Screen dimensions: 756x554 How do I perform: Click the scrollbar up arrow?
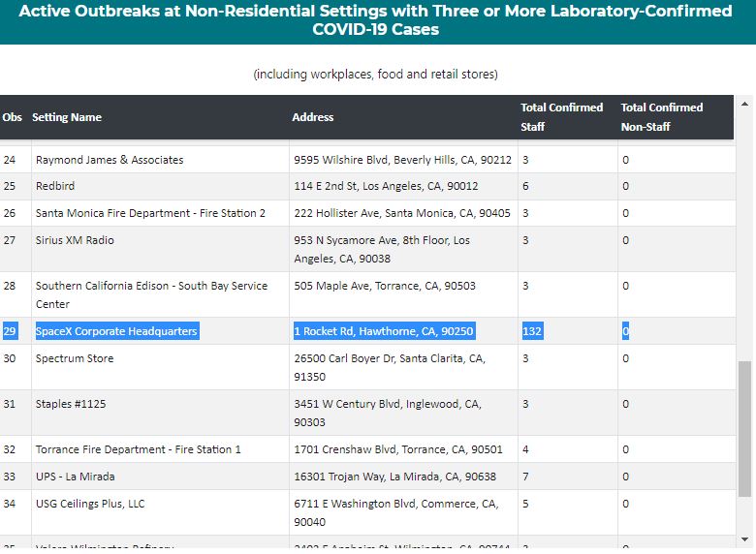[x=744, y=104]
